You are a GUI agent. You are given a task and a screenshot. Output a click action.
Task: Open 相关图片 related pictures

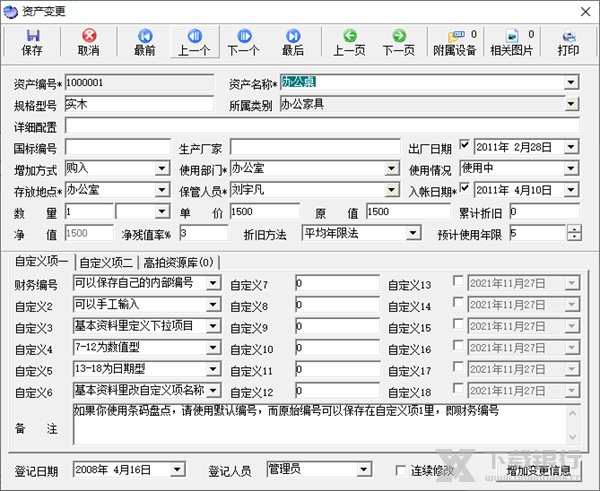pos(512,42)
